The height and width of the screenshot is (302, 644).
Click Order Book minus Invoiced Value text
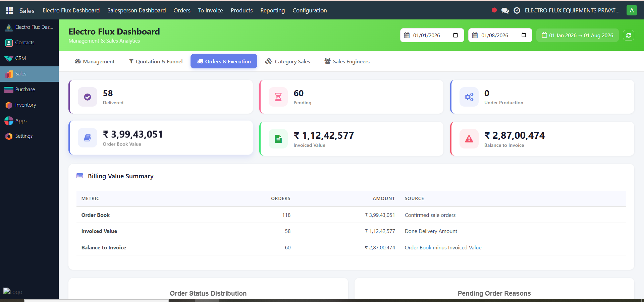[x=443, y=247]
